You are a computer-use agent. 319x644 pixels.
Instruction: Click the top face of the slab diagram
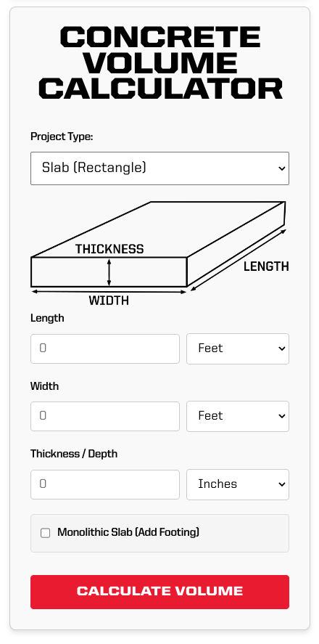click(158, 229)
